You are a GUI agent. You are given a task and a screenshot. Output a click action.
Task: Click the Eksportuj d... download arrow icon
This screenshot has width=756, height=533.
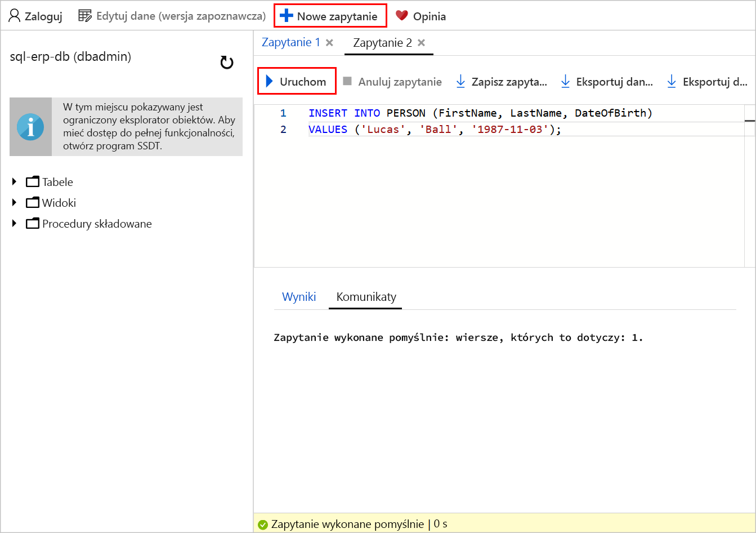click(672, 82)
